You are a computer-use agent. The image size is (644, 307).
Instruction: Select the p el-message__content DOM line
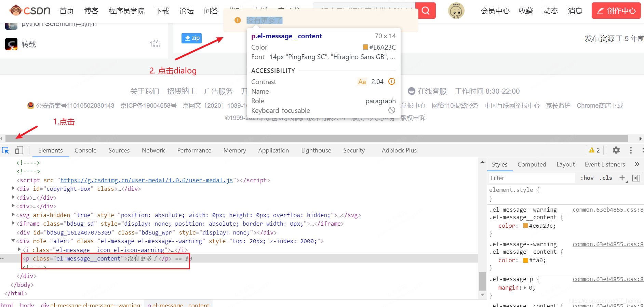(239, 258)
